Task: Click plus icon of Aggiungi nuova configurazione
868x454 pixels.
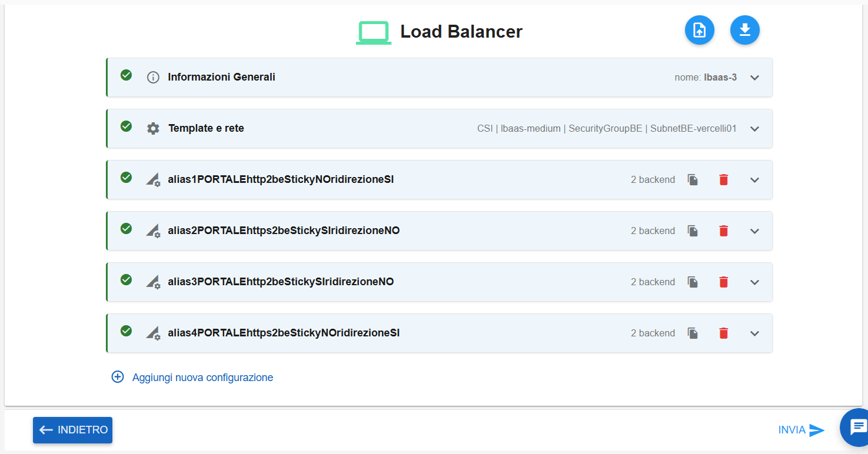Action: 118,377
